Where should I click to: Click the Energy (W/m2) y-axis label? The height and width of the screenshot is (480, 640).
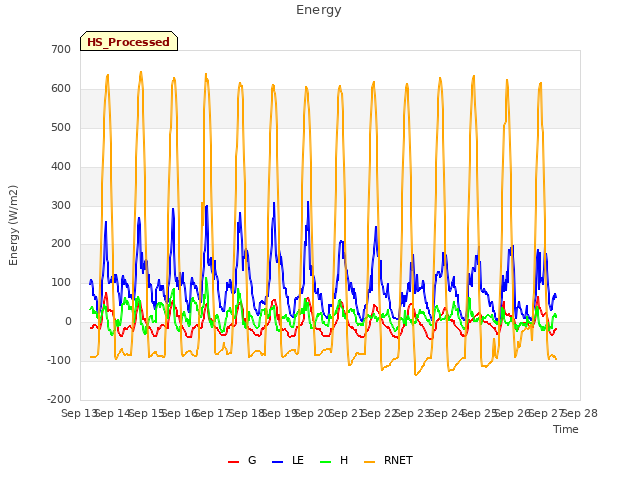13,225
